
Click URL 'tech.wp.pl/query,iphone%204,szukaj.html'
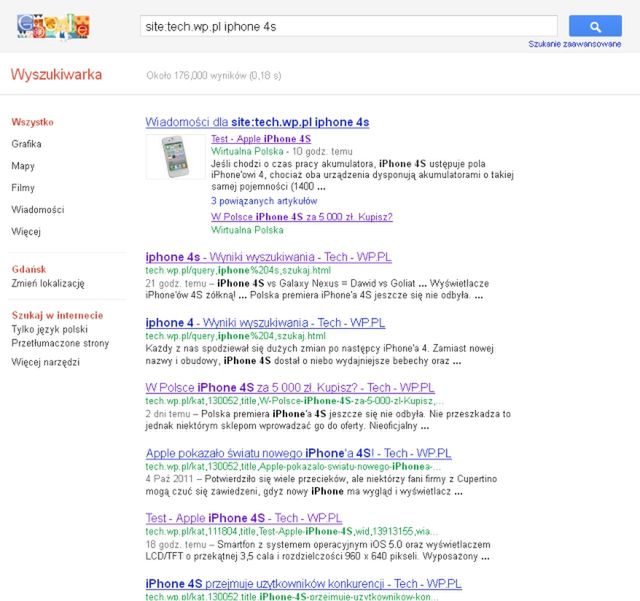coord(236,336)
